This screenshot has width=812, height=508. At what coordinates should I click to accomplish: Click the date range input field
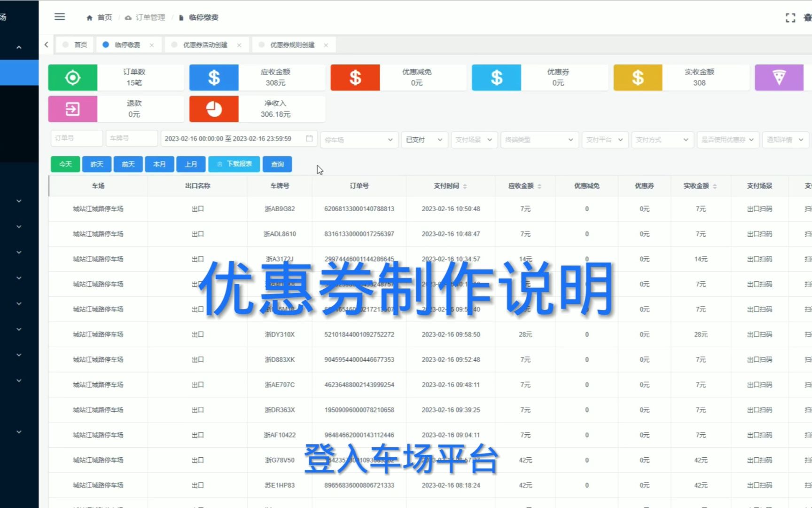[x=239, y=138]
